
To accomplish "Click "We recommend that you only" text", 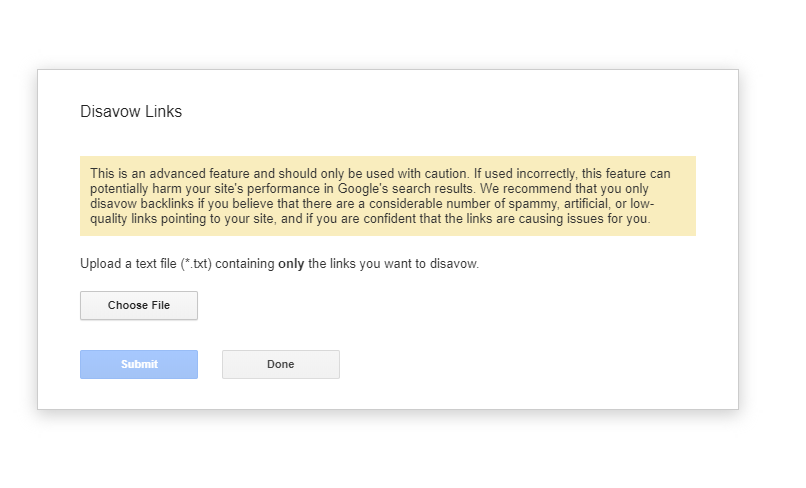I will [x=564, y=189].
